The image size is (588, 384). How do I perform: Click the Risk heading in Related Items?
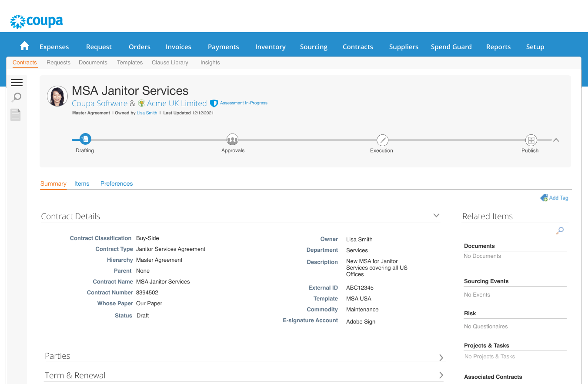pos(470,314)
